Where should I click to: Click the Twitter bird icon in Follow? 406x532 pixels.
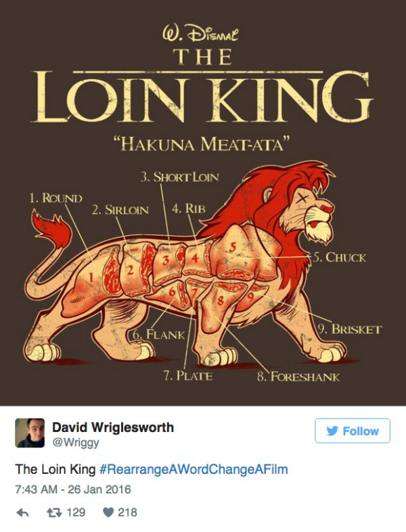[x=332, y=431]
